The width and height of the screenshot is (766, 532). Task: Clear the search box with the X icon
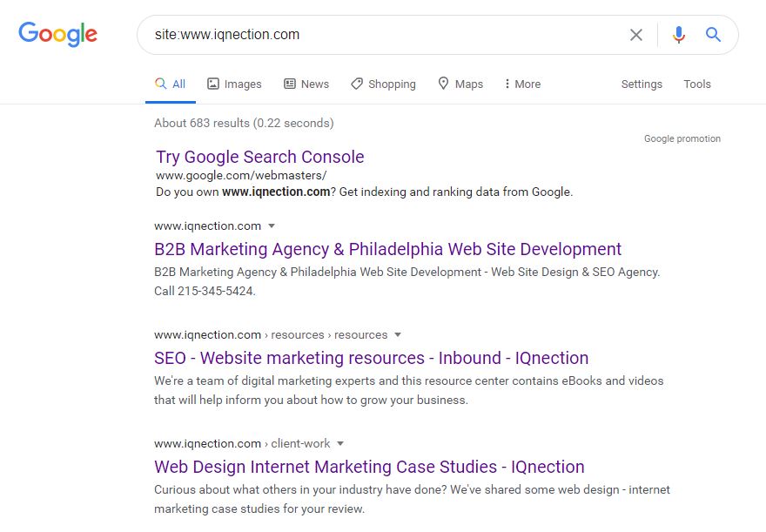636,35
